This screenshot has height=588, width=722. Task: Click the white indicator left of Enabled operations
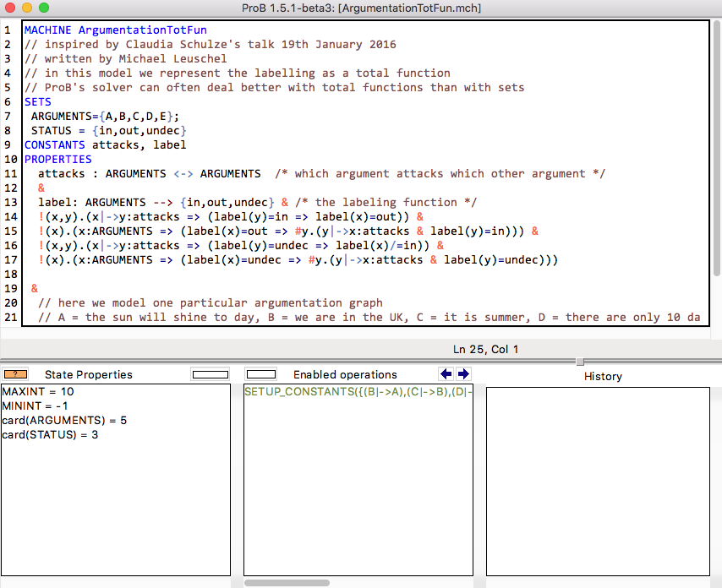click(261, 374)
